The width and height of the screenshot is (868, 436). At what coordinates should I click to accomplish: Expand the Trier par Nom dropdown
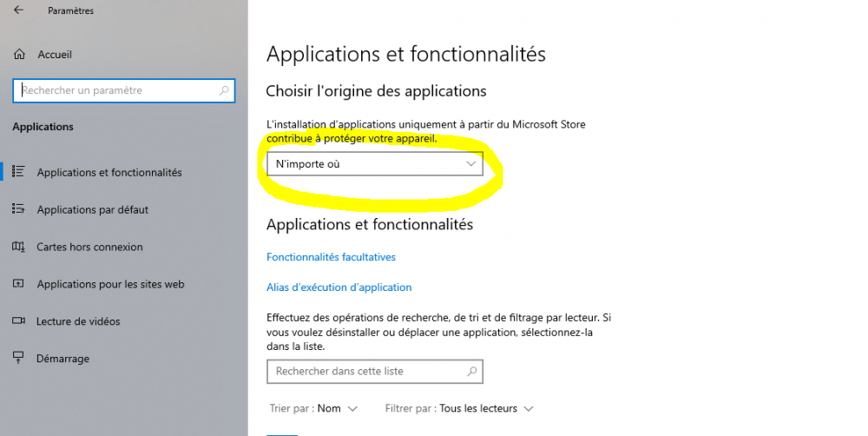313,409
